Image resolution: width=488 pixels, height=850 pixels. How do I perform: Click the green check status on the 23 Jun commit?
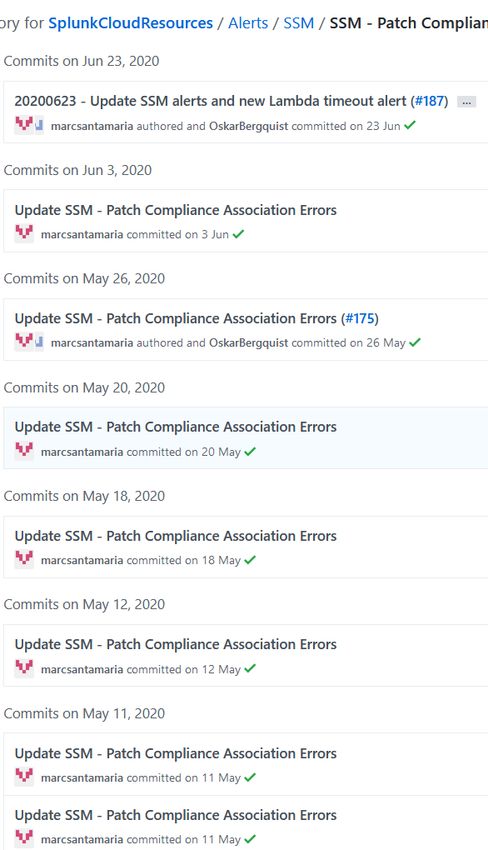[x=410, y=125]
